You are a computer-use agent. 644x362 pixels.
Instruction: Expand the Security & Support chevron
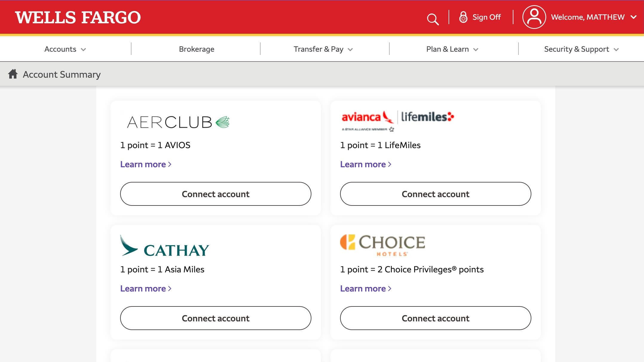pyautogui.click(x=616, y=50)
